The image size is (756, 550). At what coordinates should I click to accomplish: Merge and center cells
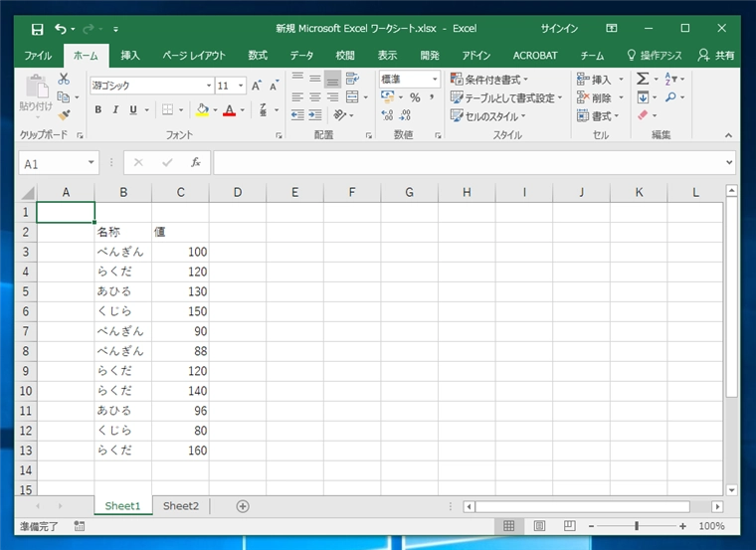352,96
